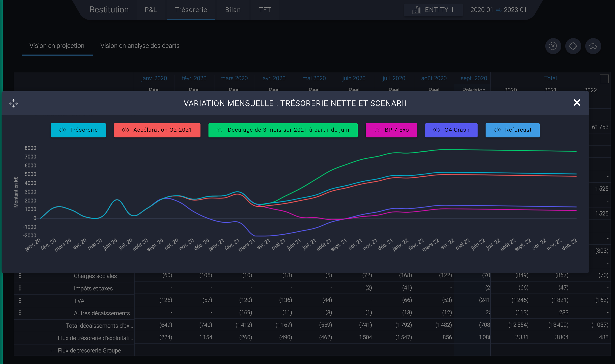Toggle the Q4 Crash scenario line
This screenshot has height=364, width=615.
pyautogui.click(x=451, y=130)
